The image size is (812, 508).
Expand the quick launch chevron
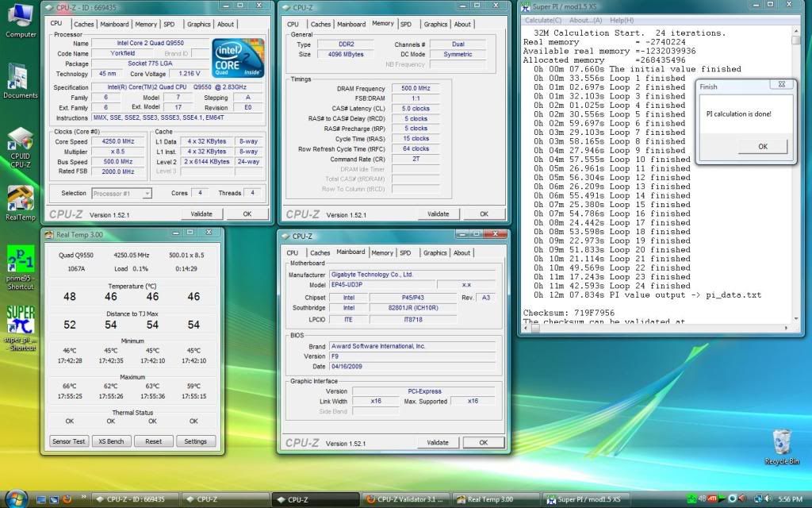click(x=83, y=498)
